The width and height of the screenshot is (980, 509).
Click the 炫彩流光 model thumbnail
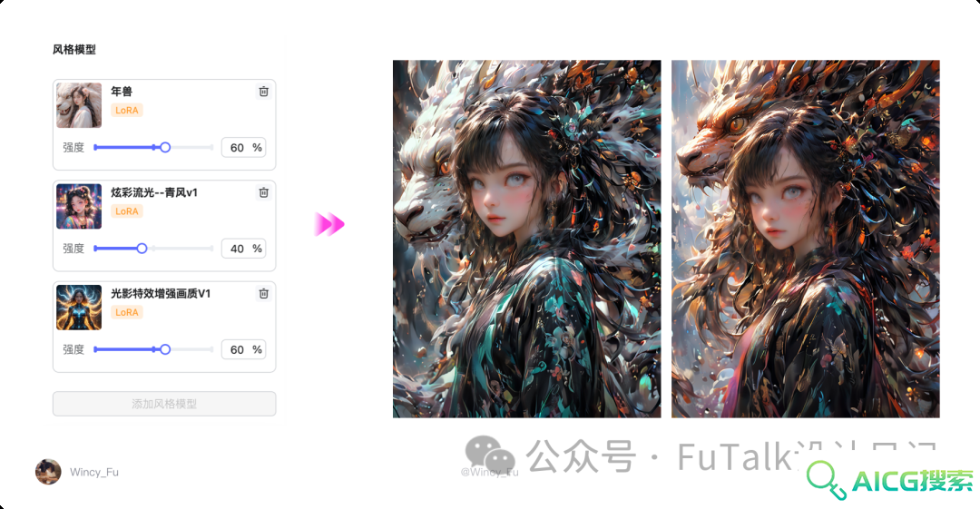[79, 206]
